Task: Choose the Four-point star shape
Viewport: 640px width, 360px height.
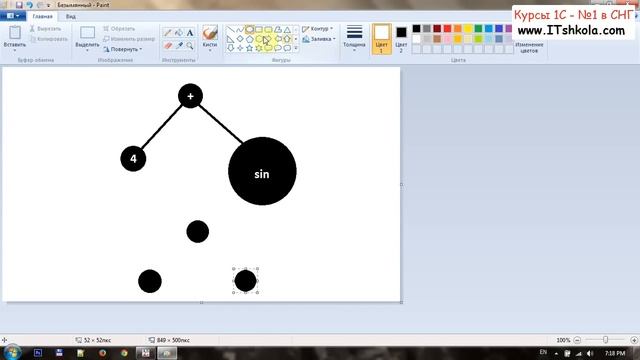Action: [240, 48]
